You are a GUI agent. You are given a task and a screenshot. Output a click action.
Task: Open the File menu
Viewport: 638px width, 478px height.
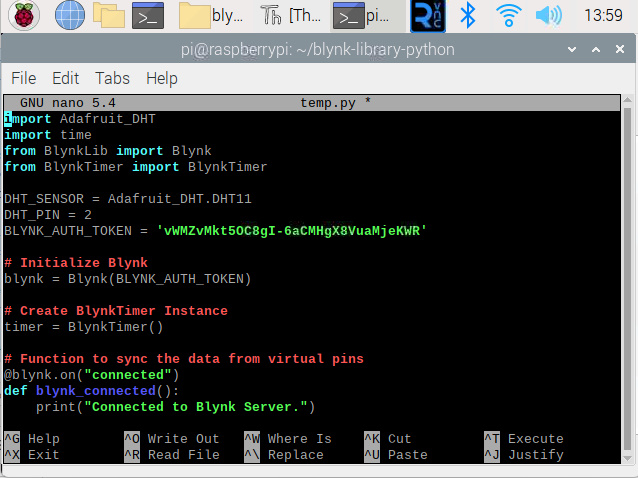pos(24,78)
